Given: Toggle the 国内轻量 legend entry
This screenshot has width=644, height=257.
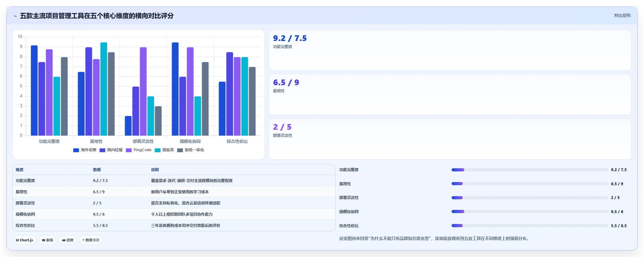Looking at the screenshot, I should point(111,150).
